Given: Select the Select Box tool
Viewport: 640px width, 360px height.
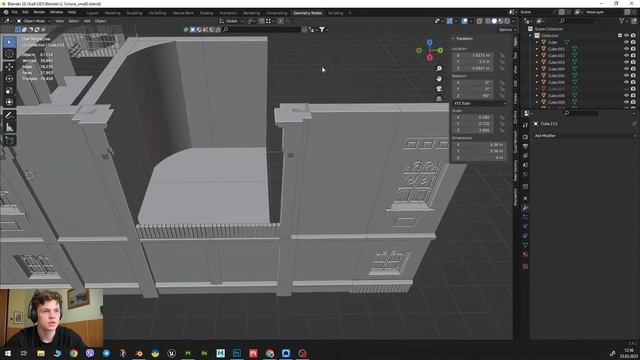Looking at the screenshot, I should click(9, 42).
